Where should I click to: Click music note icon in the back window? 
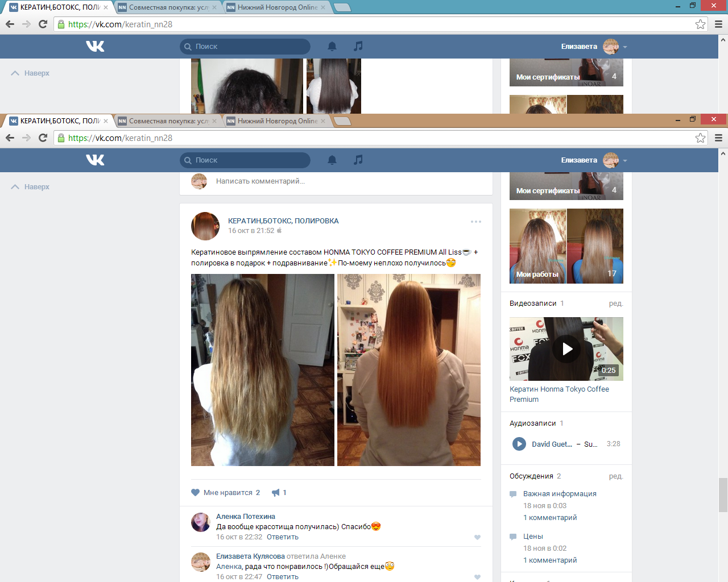click(x=358, y=46)
